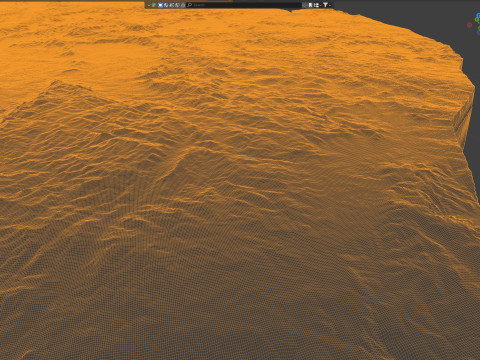This screenshot has width=480, height=360.
Task: Click the blue highlighted image icon in header
Action: 160,5
